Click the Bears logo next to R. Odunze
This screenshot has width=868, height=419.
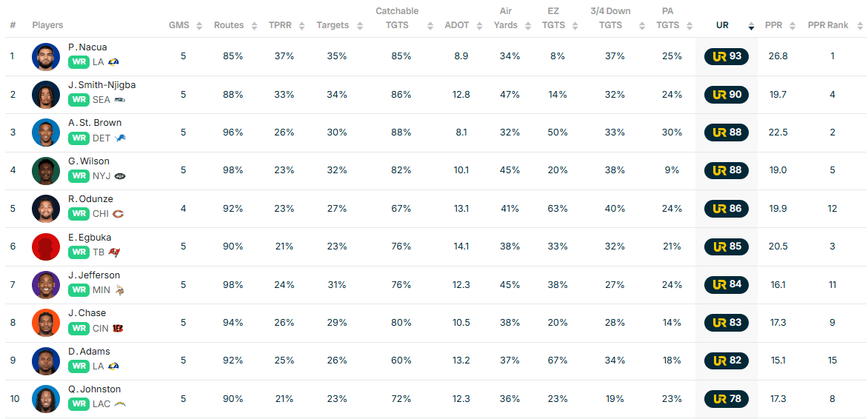pyautogui.click(x=118, y=214)
